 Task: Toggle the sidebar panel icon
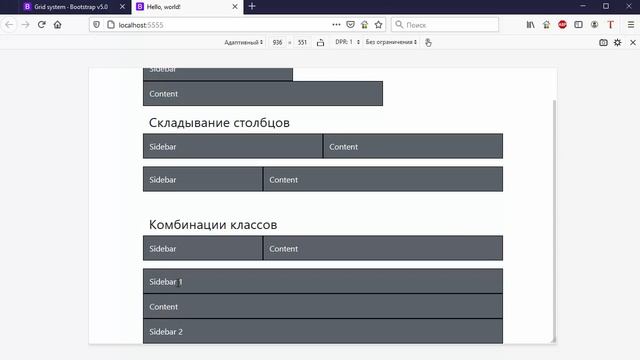[578, 24]
